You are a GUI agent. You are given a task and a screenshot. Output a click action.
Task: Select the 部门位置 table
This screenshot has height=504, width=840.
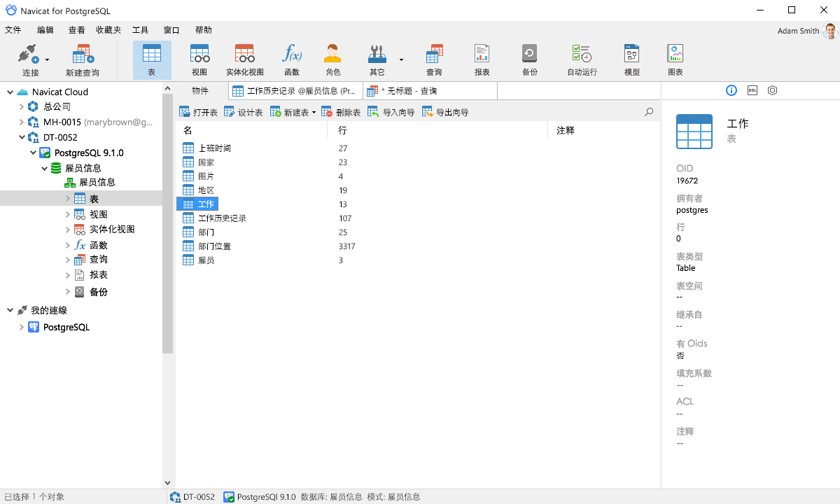tap(206, 246)
